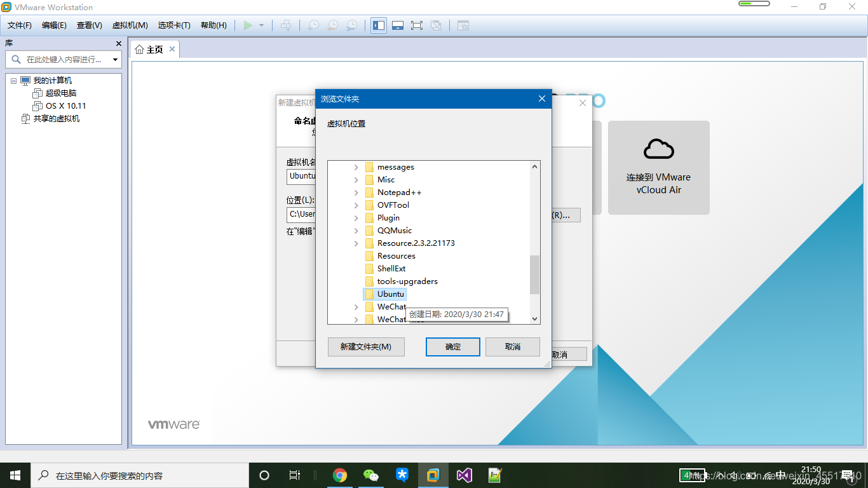The height and width of the screenshot is (488, 868).
Task: Click the 新建文件夹(M) button
Action: pyautogui.click(x=366, y=347)
